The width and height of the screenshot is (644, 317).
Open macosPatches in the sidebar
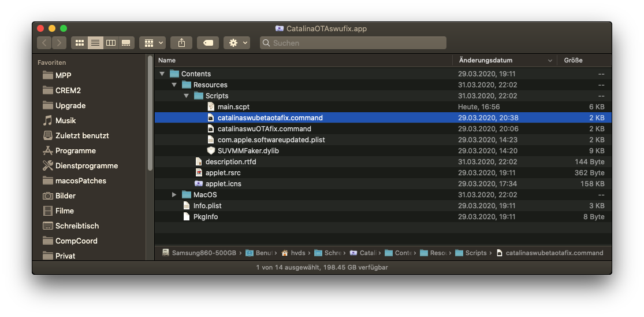[x=81, y=181]
